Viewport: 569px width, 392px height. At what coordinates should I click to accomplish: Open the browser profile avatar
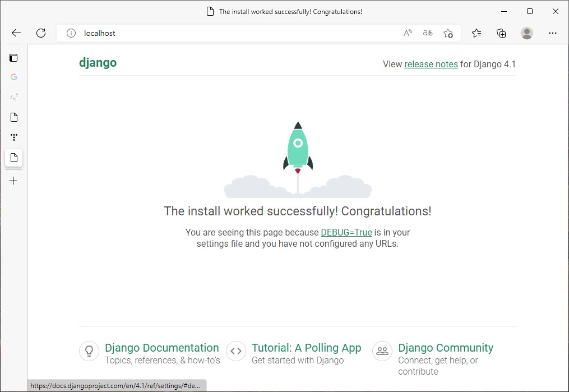pyautogui.click(x=527, y=33)
